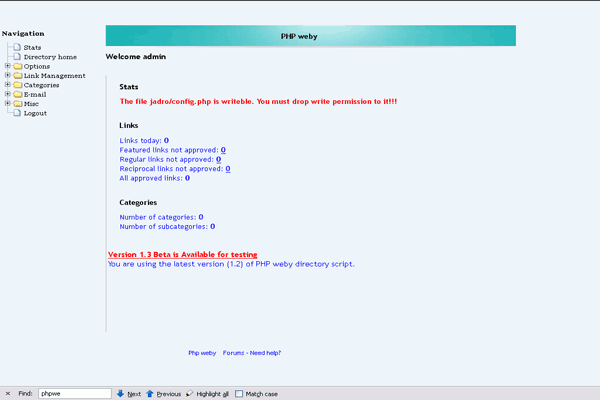Click the Options folder icon
Viewport: 600px width, 400px height.
pyautogui.click(x=17, y=66)
